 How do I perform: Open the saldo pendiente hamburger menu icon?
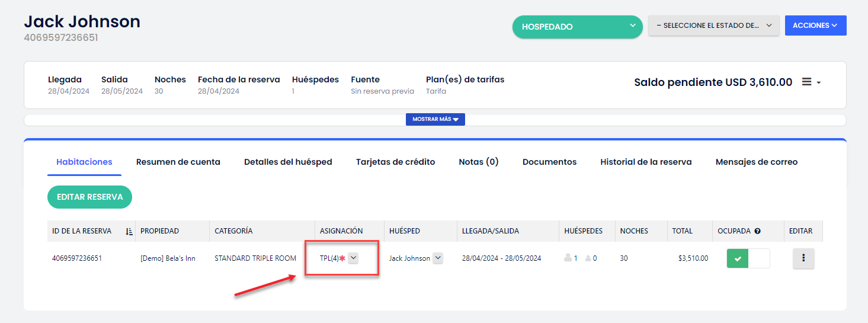click(807, 82)
